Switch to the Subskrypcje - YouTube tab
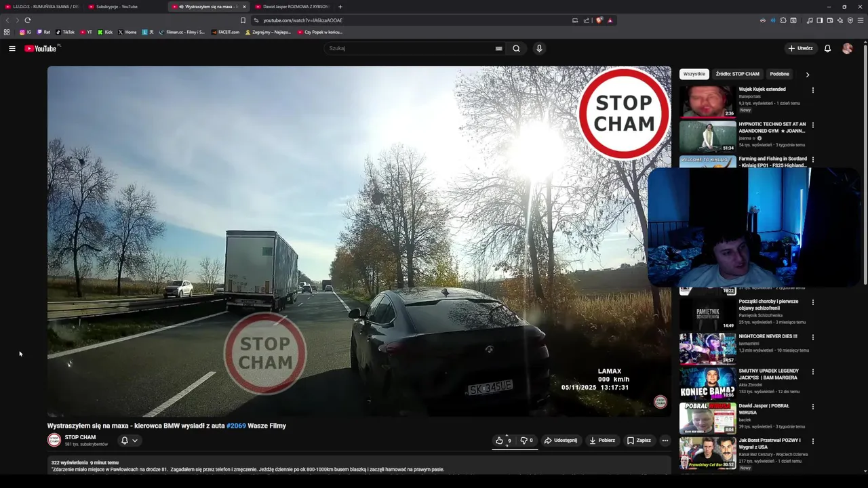The width and height of the screenshot is (868, 488). tap(125, 7)
